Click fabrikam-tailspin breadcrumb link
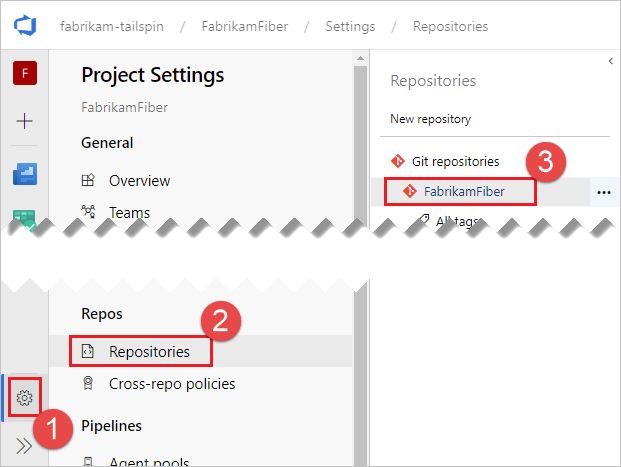Image resolution: width=621 pixels, height=467 pixels. [110, 26]
